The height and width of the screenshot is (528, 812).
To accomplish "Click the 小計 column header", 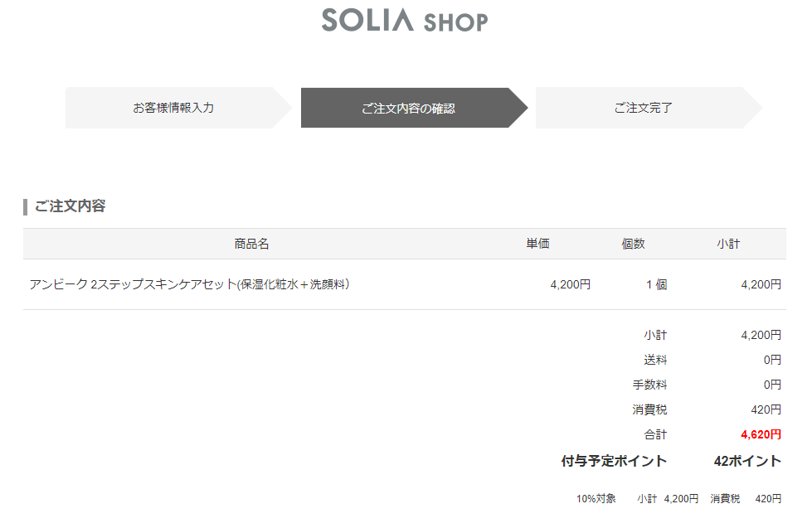I will (x=728, y=244).
